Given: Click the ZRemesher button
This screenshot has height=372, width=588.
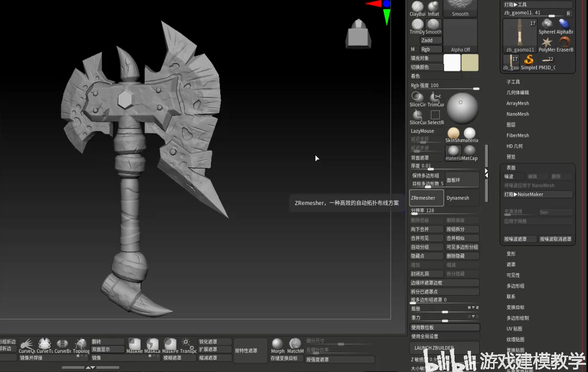Looking at the screenshot, I should (x=427, y=198).
